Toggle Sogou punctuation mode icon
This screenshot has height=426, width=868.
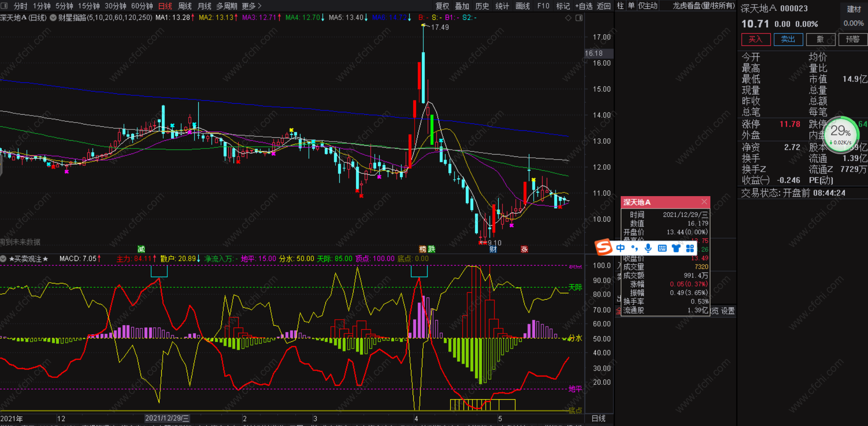[635, 248]
